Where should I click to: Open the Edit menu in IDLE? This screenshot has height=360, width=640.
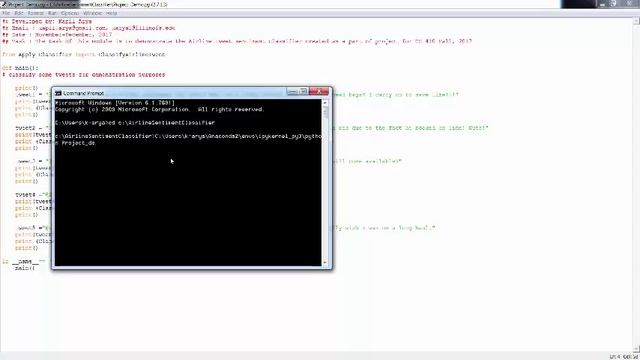(x=19, y=13)
